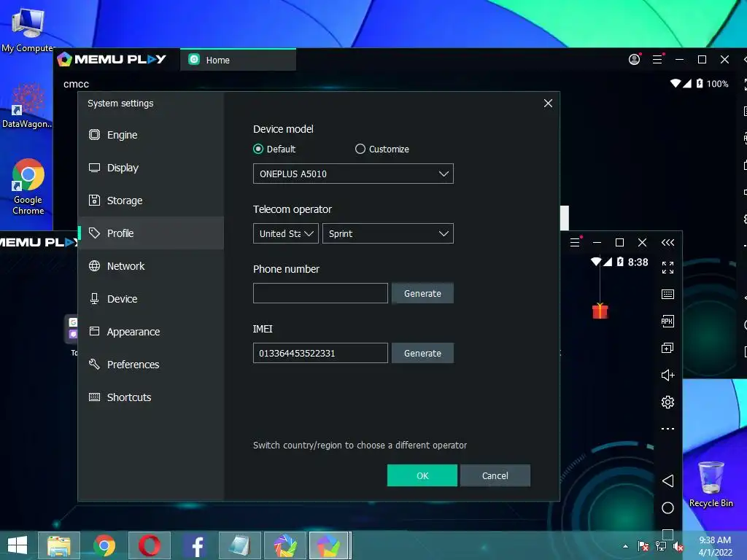This screenshot has width=747, height=560.
Task: Open the Shortcuts settings section
Action: [x=151, y=397]
